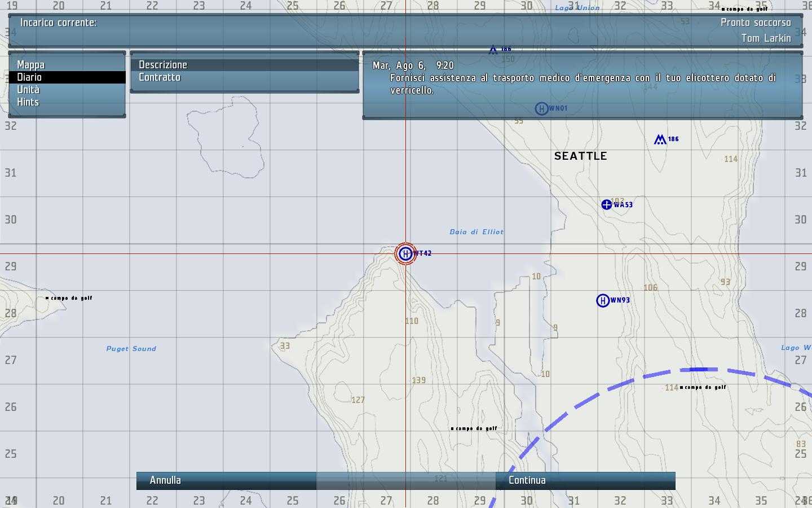812x508 pixels.
Task: Click campo da golf label above elevation 121
Action: coord(474,428)
